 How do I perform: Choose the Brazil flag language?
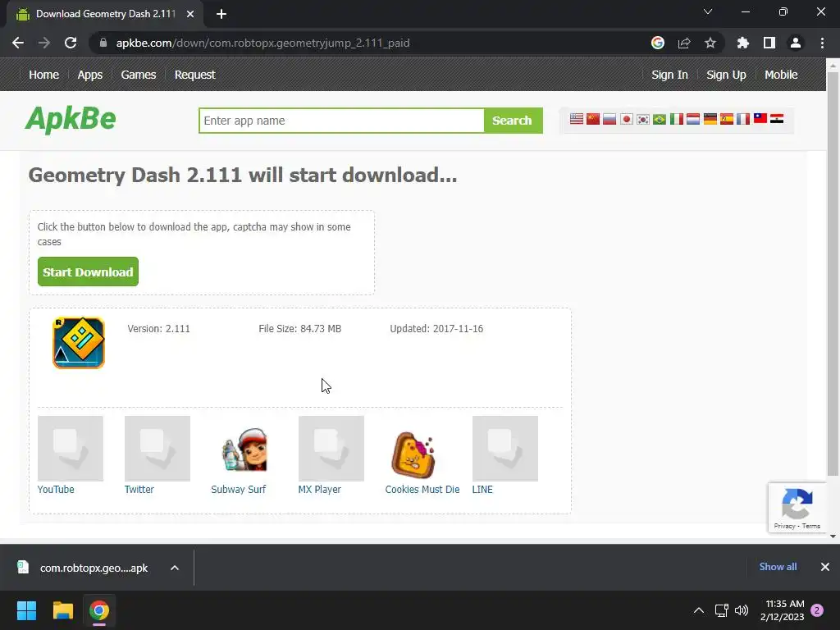[660, 119]
